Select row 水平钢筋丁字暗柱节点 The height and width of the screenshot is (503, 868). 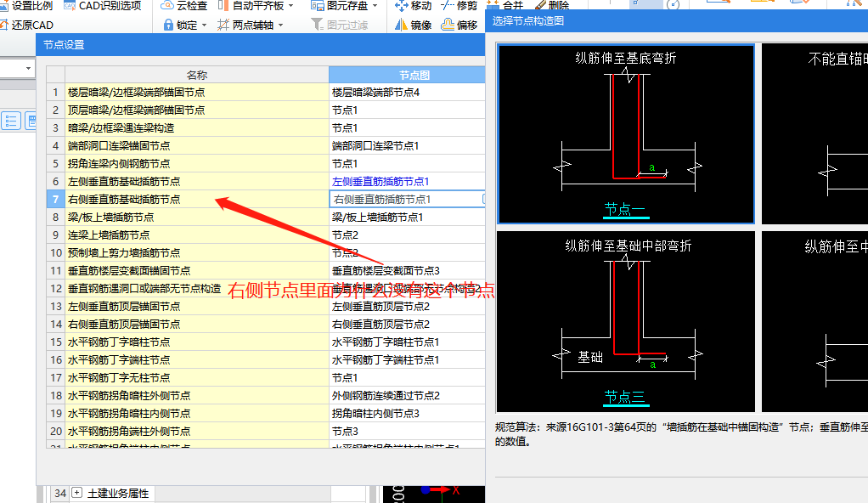[196, 342]
